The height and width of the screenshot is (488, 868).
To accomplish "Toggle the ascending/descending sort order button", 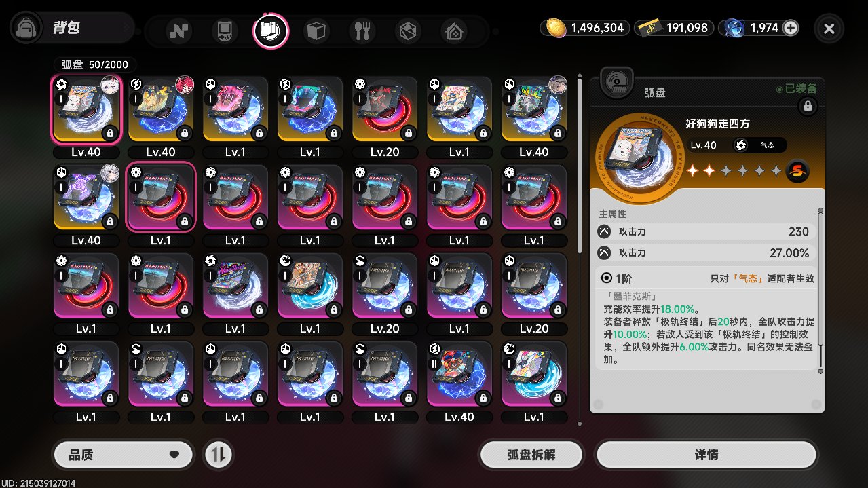I will tap(219, 454).
